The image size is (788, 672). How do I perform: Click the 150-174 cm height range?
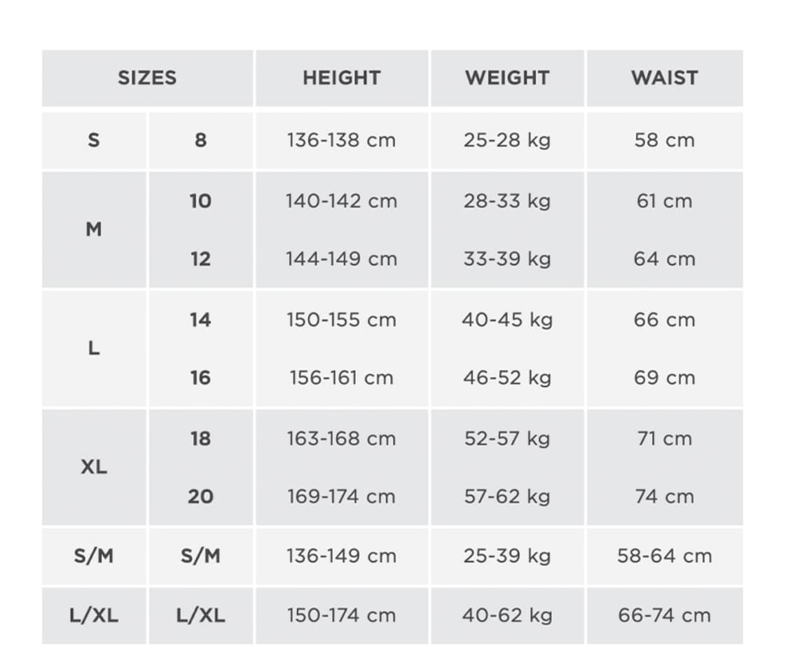point(341,616)
